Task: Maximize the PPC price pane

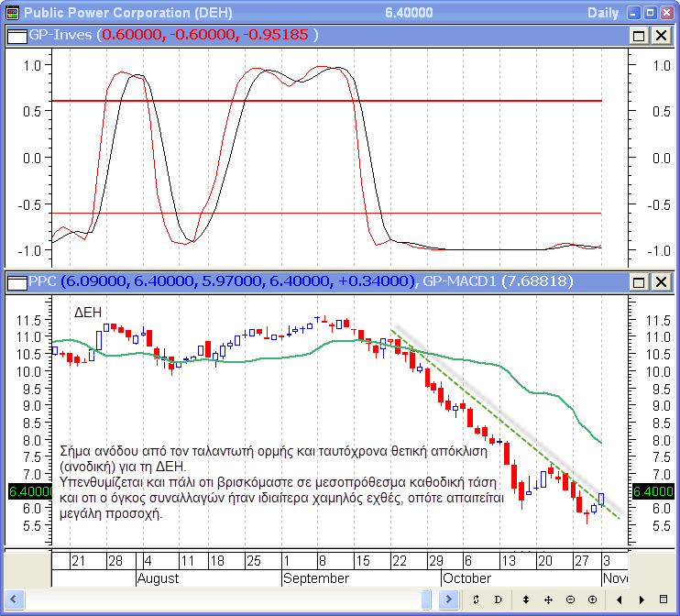Action: coord(639,280)
